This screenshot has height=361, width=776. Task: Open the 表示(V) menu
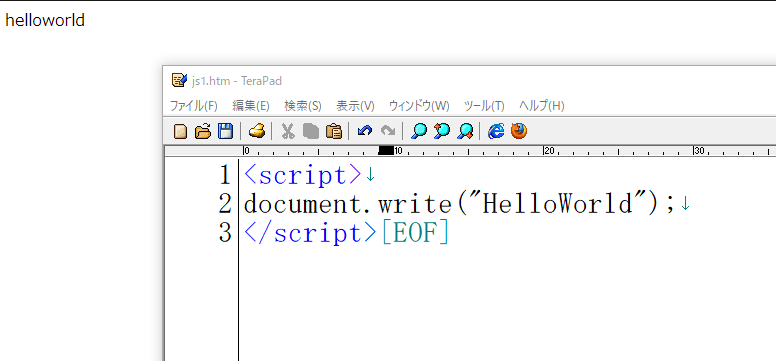click(355, 106)
